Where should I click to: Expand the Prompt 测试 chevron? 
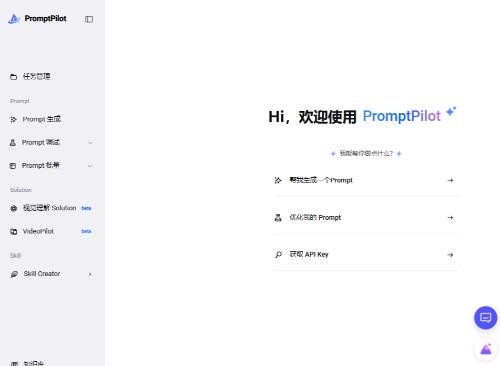click(90, 143)
